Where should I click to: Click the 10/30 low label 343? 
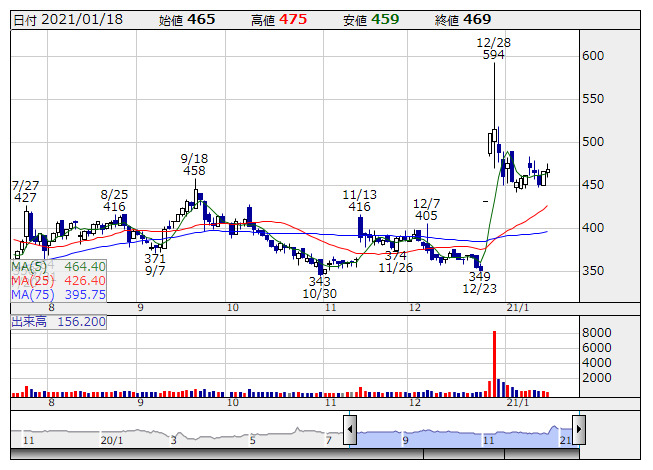tap(319, 281)
